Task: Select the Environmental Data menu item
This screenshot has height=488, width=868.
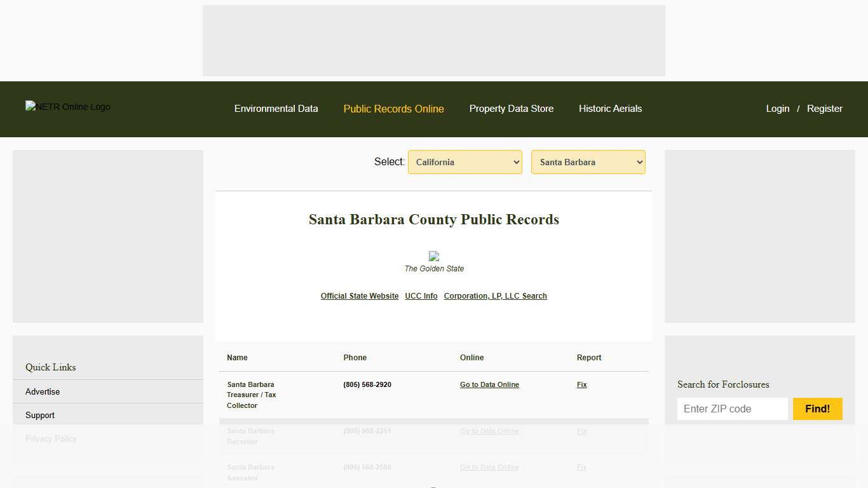Action: click(x=276, y=109)
